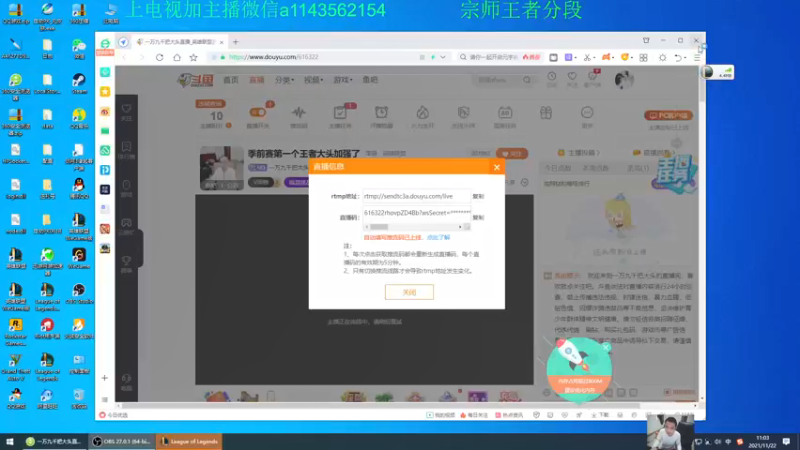
Task: Expand the 视频 video dropdown
Action: tap(313, 80)
